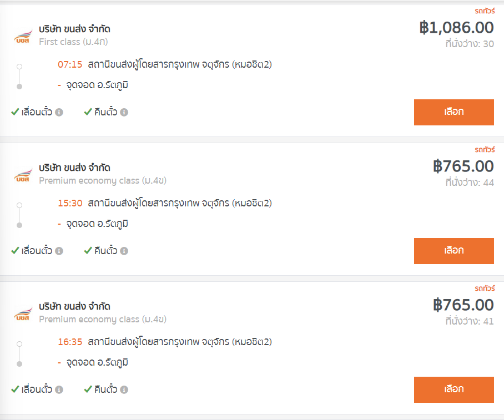504x420 pixels.
Task: Open info icon next to เลื่อนตั๋ว on 15:30 trip
Action: point(59,251)
